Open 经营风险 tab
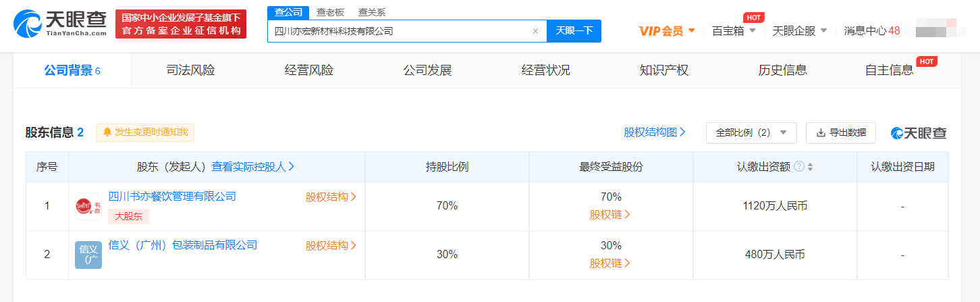The width and height of the screenshot is (980, 302). (x=308, y=70)
